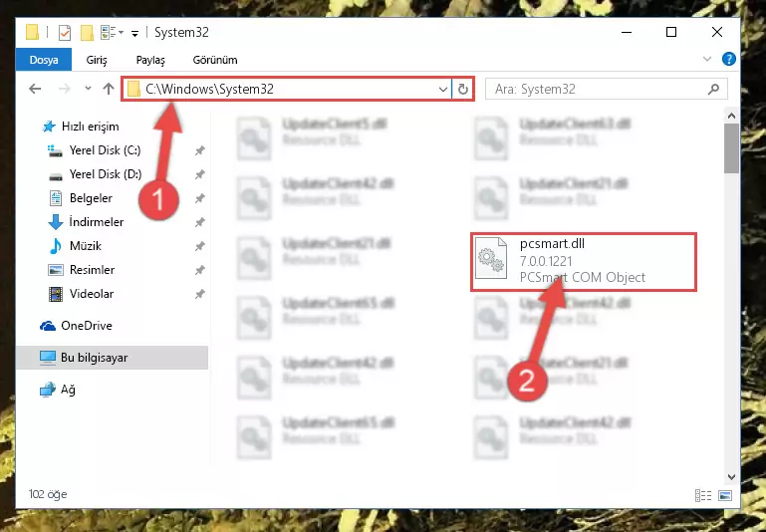Click Properties icon in quick access toolbar
This screenshot has height=532, width=766.
(64, 33)
